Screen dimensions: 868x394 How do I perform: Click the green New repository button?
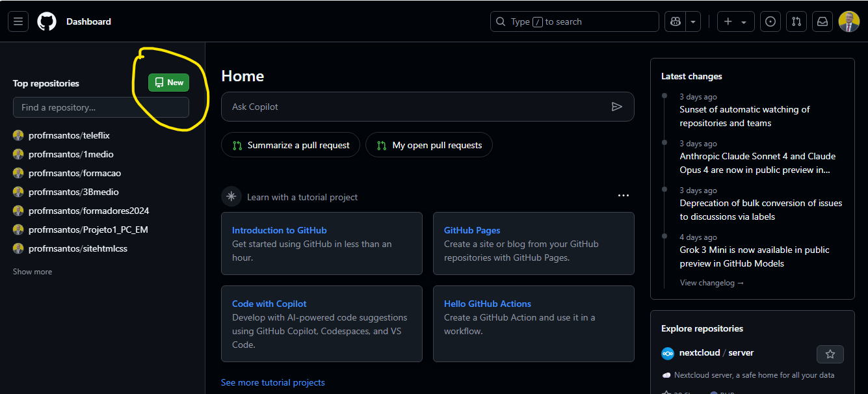pos(168,83)
